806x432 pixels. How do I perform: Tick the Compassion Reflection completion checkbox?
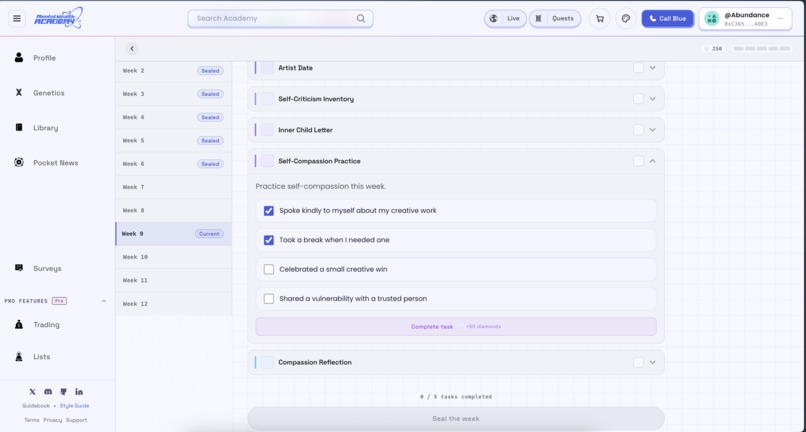[x=638, y=362]
